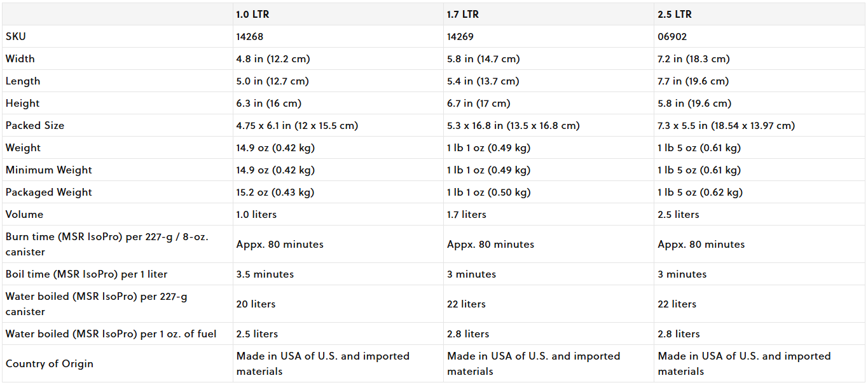
Task: Select the Packaged Weight row label
Action: pyautogui.click(x=49, y=192)
